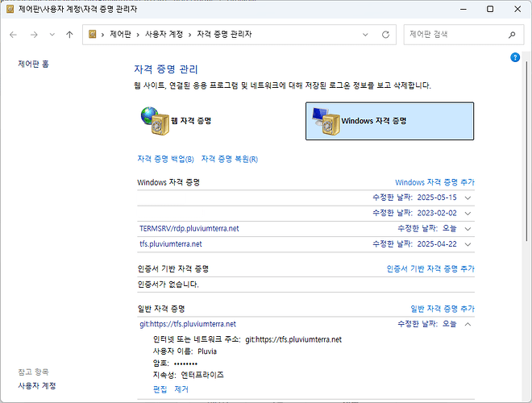
Task: Select TERMSRV/rdp.pluviumterra.net entry
Action: click(189, 229)
